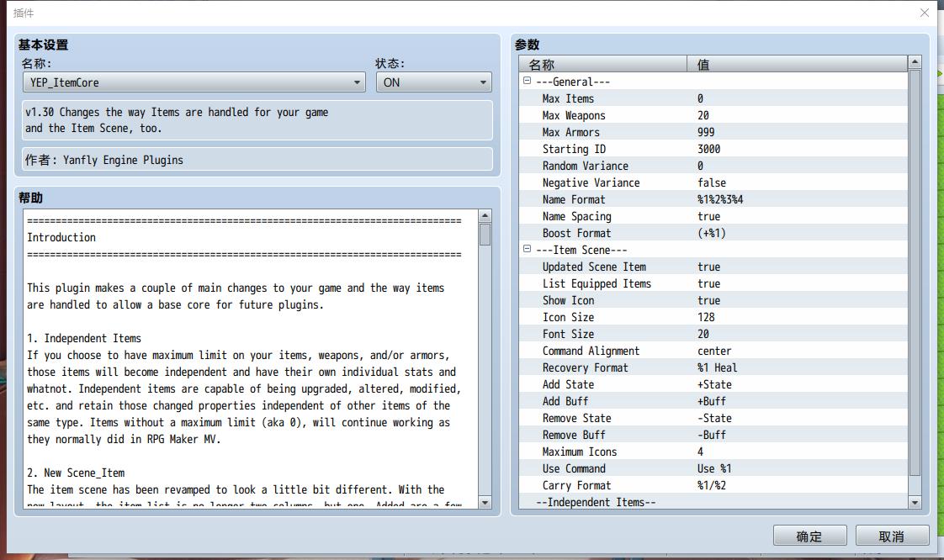Click the help text scrollbar up arrow
The image size is (944, 560).
click(x=485, y=215)
